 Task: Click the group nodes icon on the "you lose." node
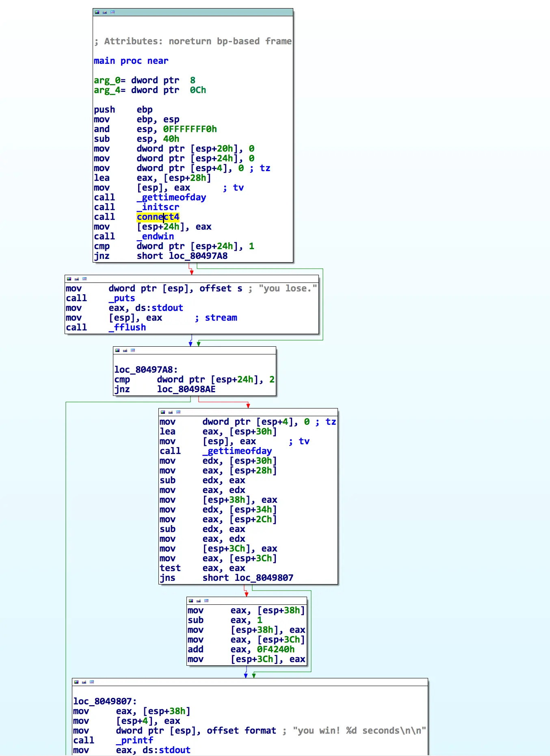coord(84,279)
